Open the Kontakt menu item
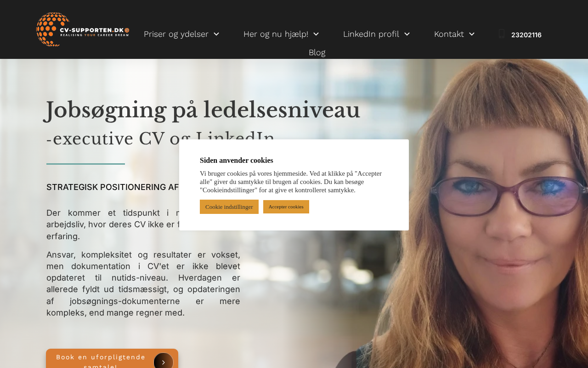Viewport: 588px width, 368px height. coord(449,34)
